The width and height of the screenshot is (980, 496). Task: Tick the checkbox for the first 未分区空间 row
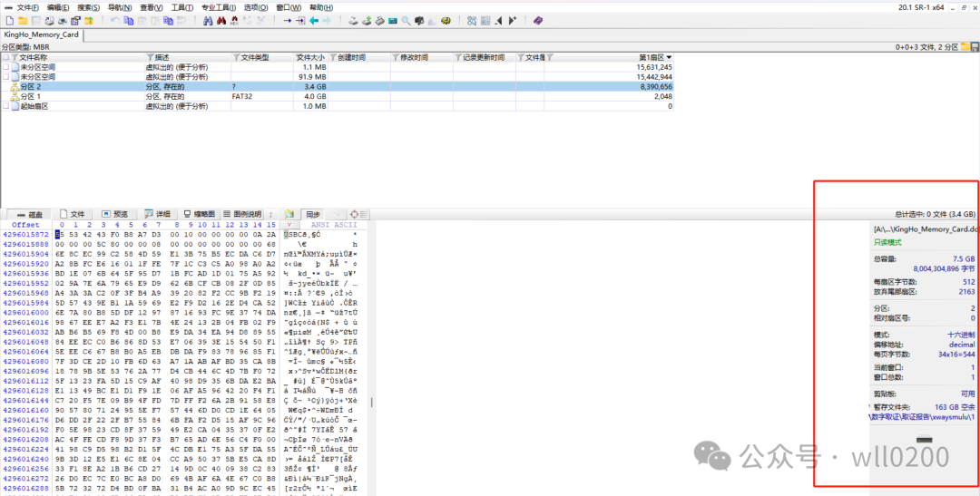point(5,67)
